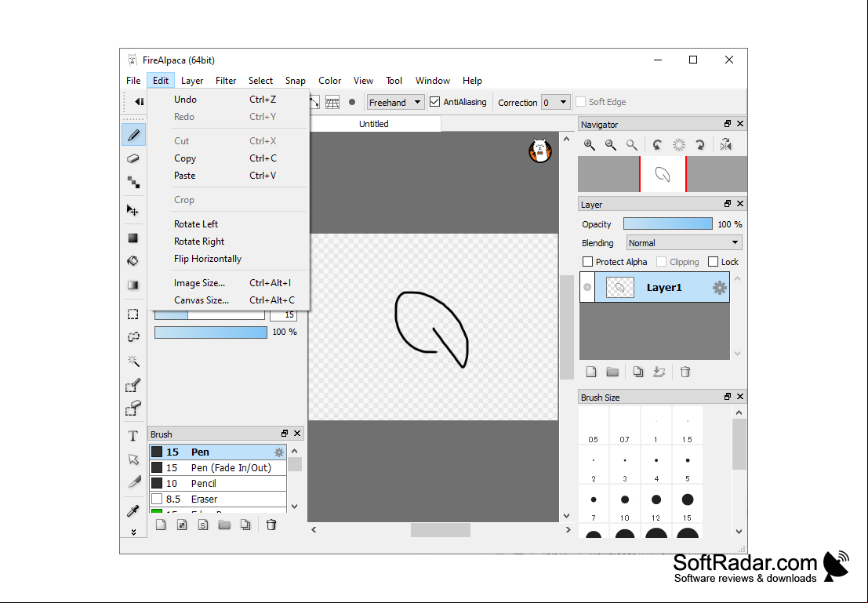
Task: Delete brush with trash icon in Brush panel
Action: click(271, 525)
